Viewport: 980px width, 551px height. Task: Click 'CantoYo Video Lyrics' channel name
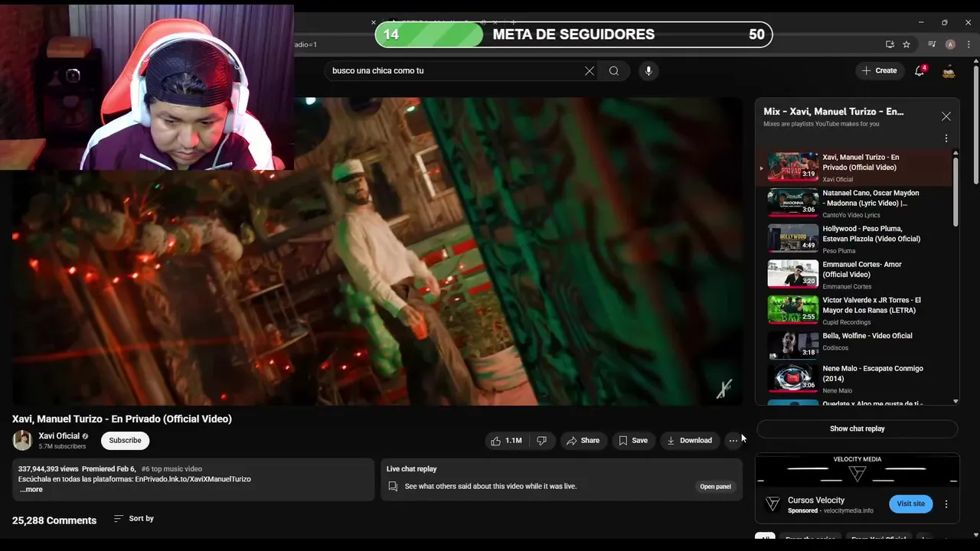[x=851, y=215]
